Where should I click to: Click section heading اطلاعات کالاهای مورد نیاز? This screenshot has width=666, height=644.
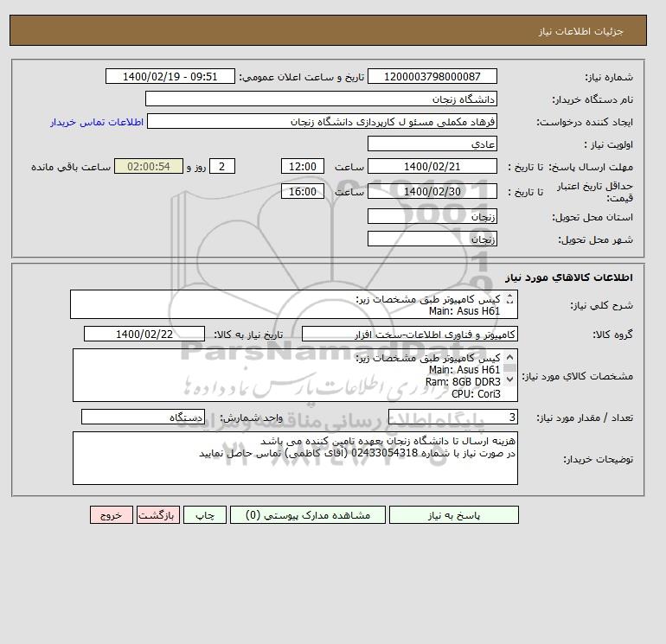coord(569,277)
